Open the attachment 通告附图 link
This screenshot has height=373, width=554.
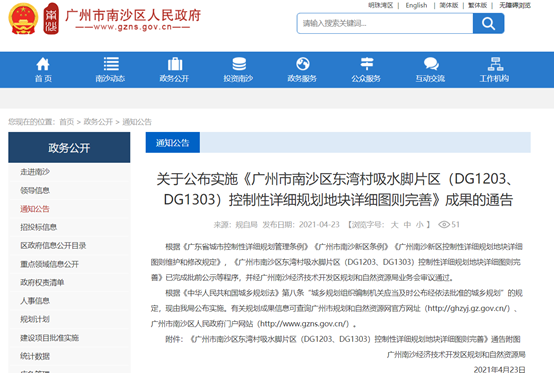pos(355,339)
